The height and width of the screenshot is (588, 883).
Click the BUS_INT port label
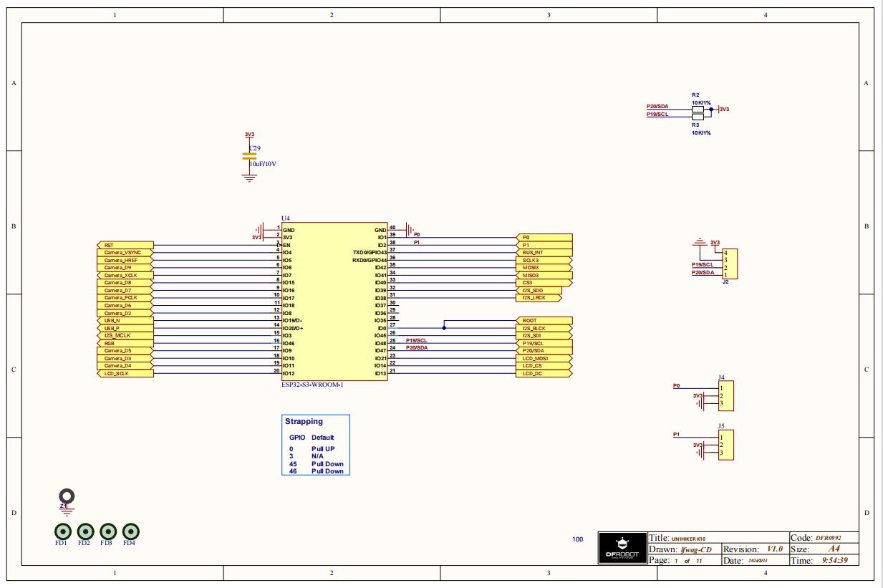coord(544,253)
